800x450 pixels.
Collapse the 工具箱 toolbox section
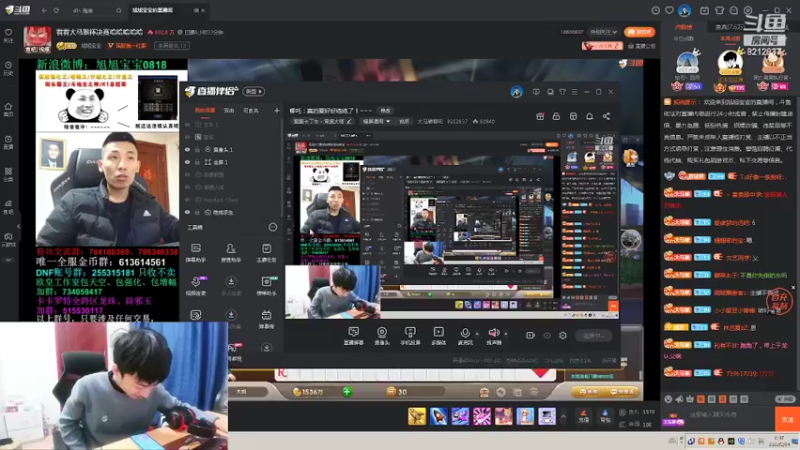272,227
